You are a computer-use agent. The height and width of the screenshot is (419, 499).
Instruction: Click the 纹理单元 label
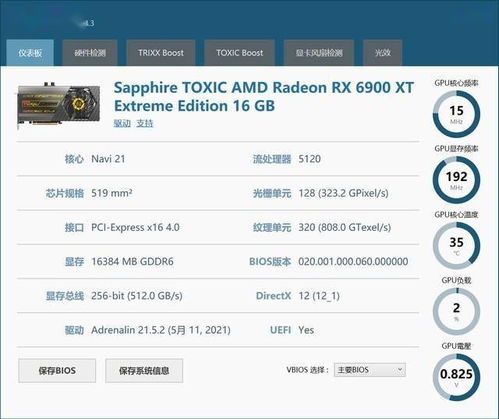(272, 227)
